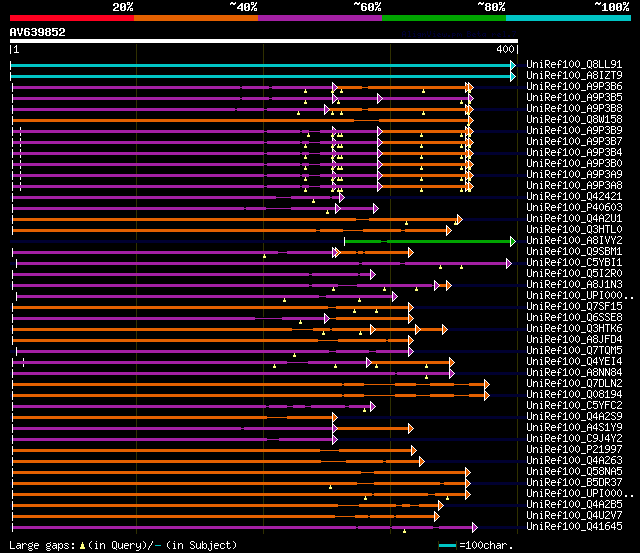Click UniRef100_Q6SSE8 label
The width and height of the screenshot is (640, 553).
point(574,318)
